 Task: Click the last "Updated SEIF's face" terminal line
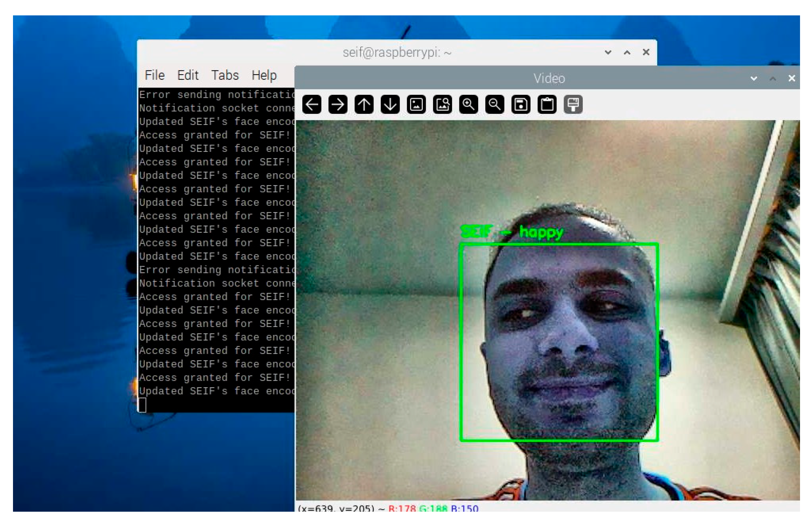(x=217, y=391)
